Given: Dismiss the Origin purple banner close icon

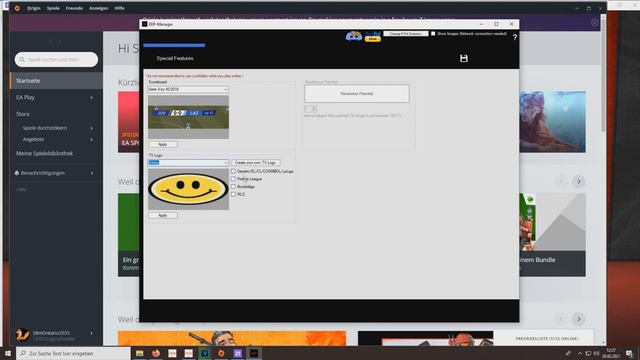Looking at the screenshot, I should tap(595, 22).
